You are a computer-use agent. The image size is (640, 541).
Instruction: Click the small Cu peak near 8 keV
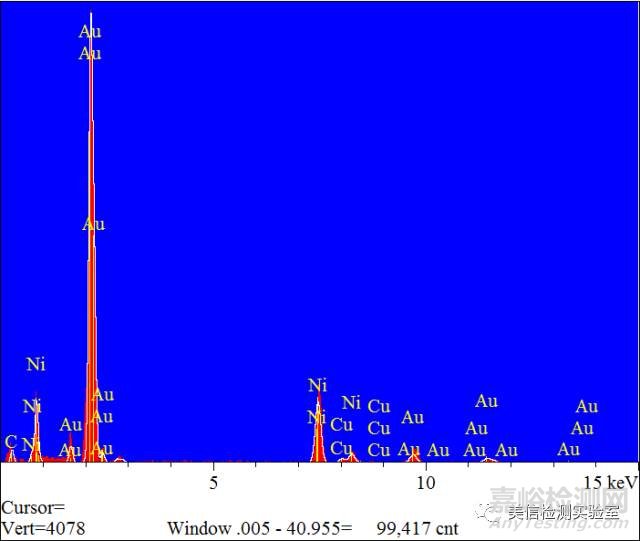pyautogui.click(x=350, y=456)
